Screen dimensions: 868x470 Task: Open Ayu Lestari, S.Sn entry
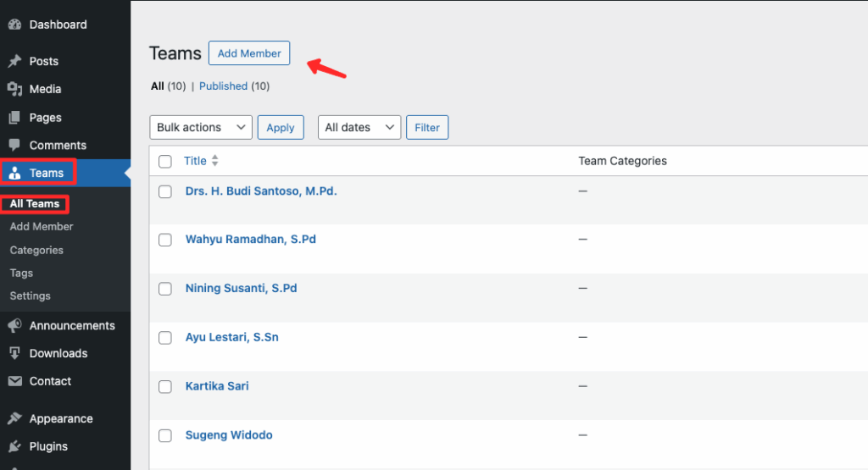[232, 337]
